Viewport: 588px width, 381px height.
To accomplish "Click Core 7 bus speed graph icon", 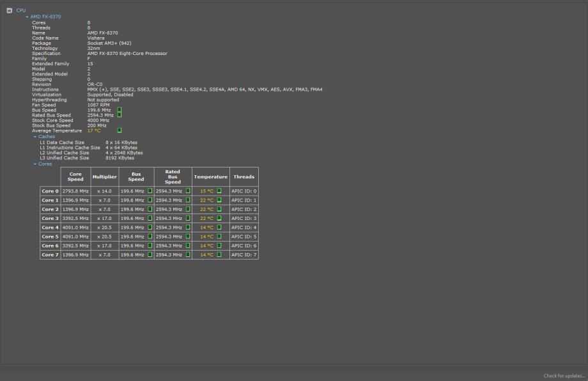I will 150,254.
